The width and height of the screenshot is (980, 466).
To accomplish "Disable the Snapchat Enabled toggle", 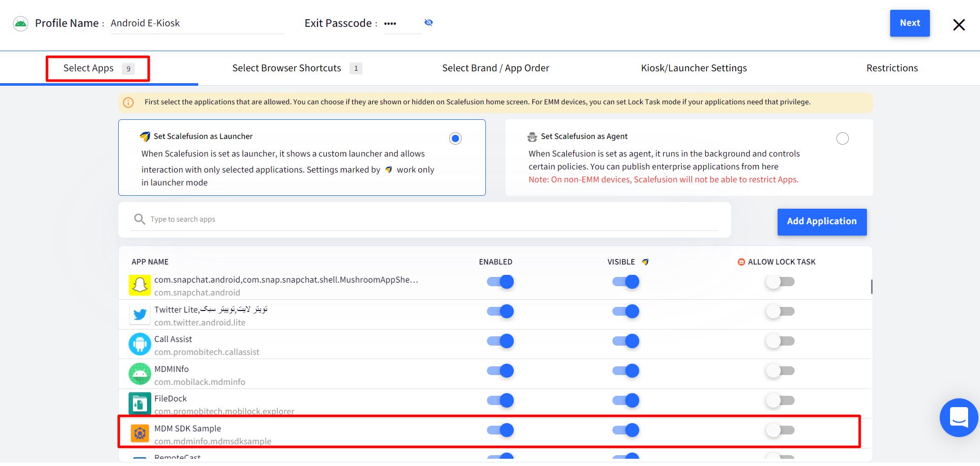I will [x=500, y=282].
